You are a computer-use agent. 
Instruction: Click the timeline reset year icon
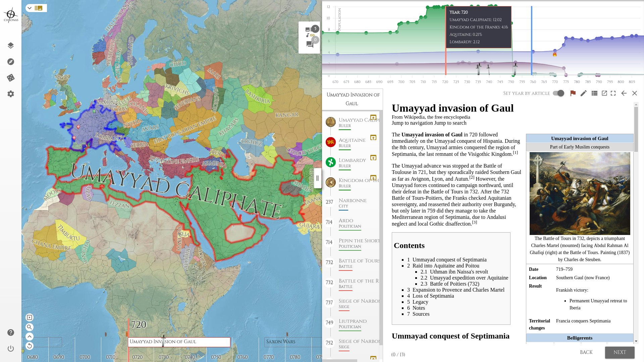pos(30,346)
